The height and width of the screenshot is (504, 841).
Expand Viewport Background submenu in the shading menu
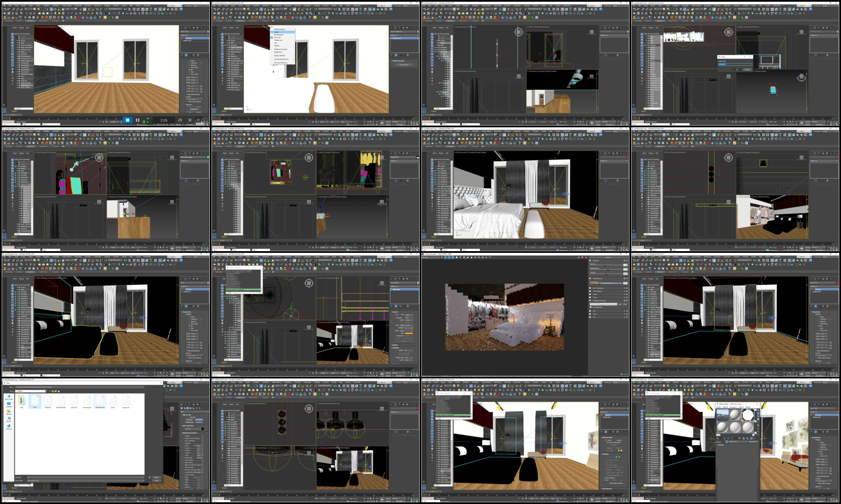[x=282, y=59]
